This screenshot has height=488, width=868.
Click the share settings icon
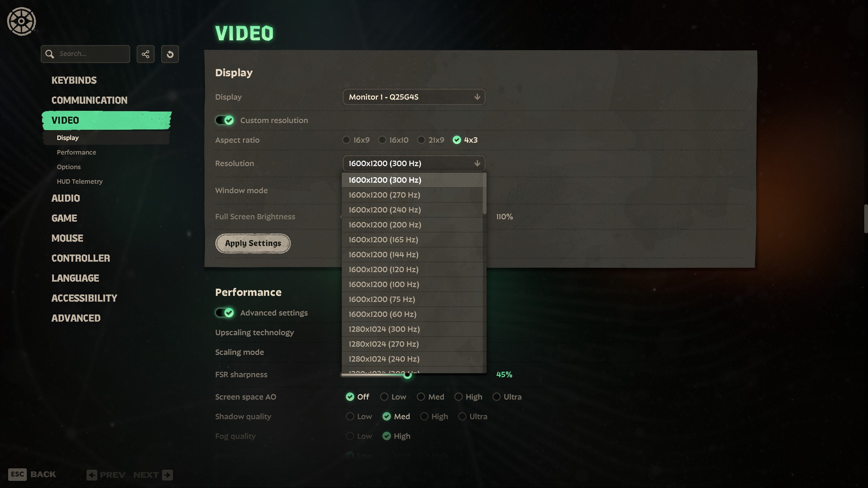pos(145,54)
